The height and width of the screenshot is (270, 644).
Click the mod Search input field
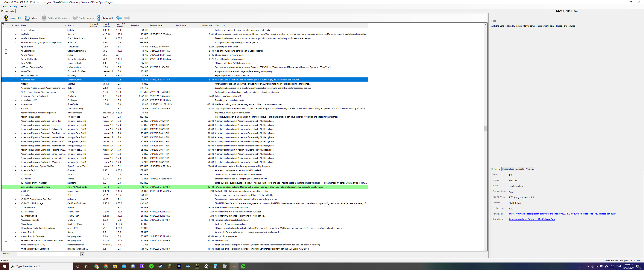pos(48,254)
